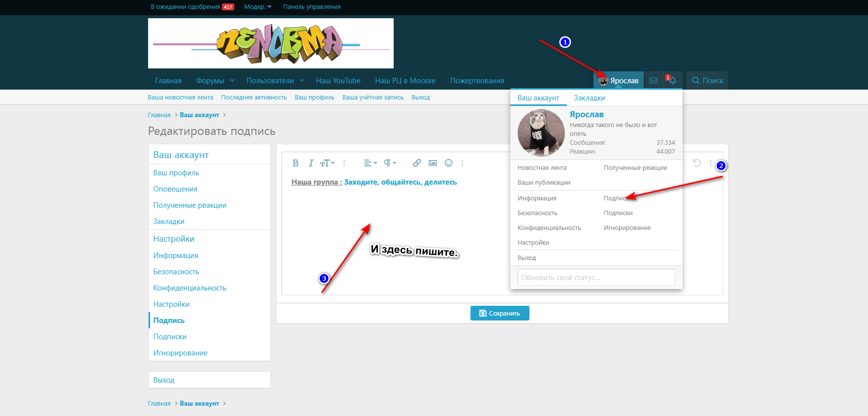Open Подписки in the left sidebar

170,337
